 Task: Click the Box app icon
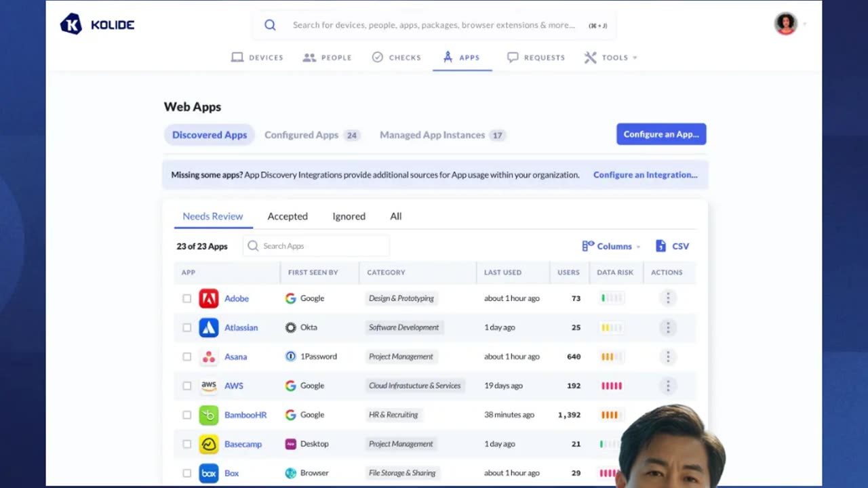tap(209, 473)
